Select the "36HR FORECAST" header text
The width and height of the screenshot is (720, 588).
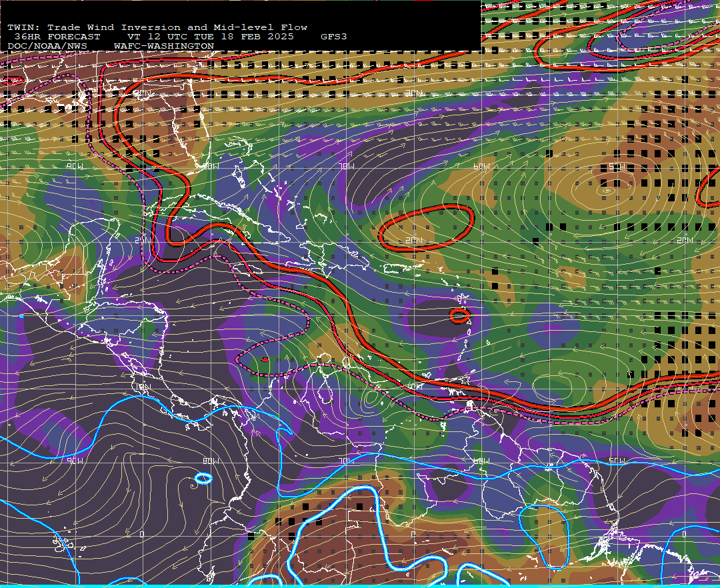[x=57, y=37]
